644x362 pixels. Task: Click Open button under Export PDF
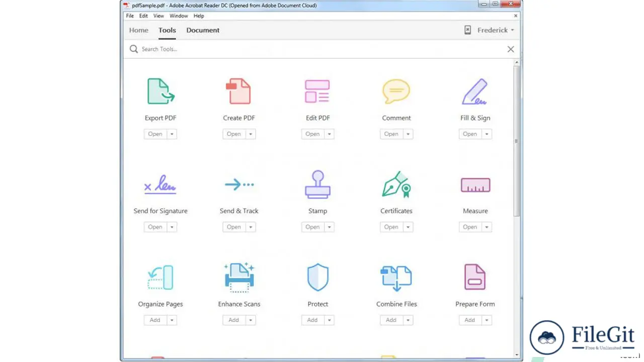155,134
